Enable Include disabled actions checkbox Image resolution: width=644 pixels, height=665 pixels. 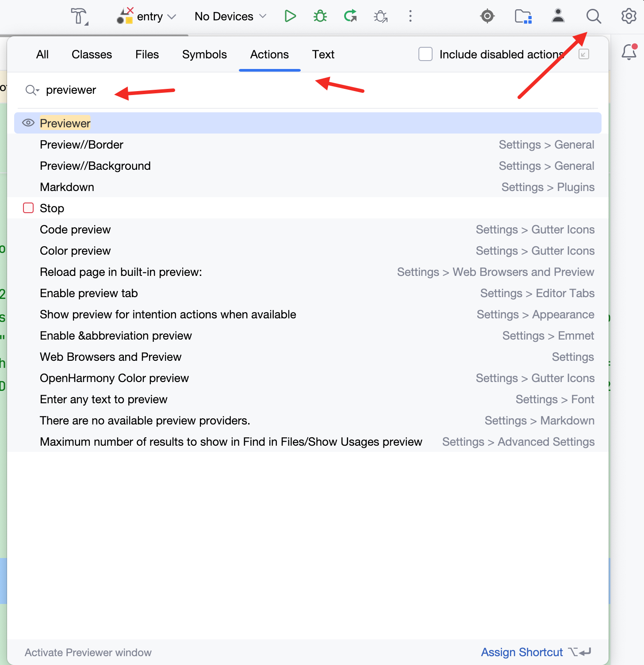point(425,54)
